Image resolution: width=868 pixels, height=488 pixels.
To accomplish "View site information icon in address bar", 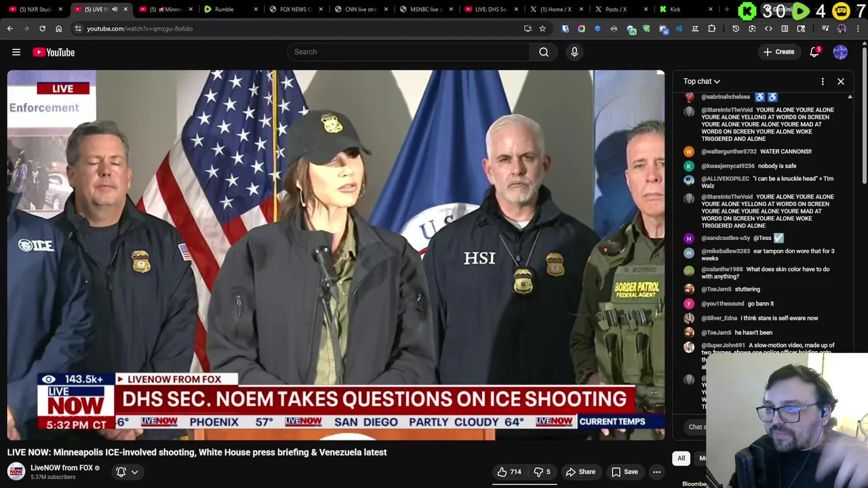I will pyautogui.click(x=78, y=28).
